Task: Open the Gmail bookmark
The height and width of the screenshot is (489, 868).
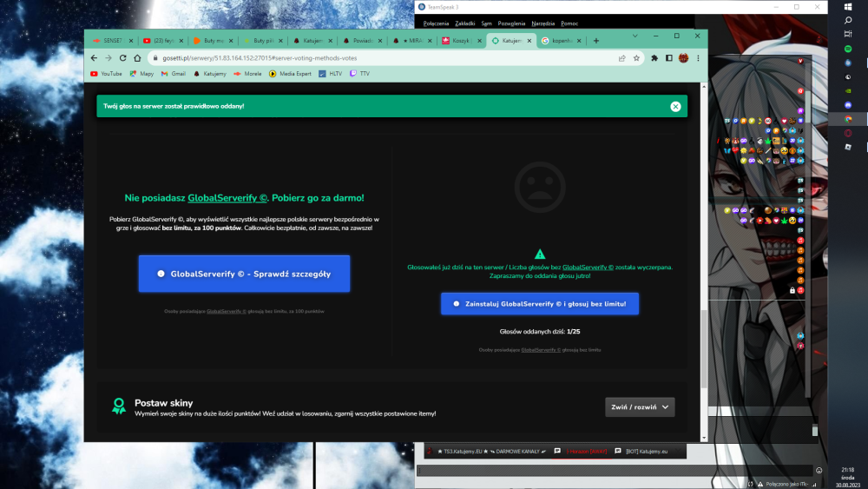Action: [174, 74]
